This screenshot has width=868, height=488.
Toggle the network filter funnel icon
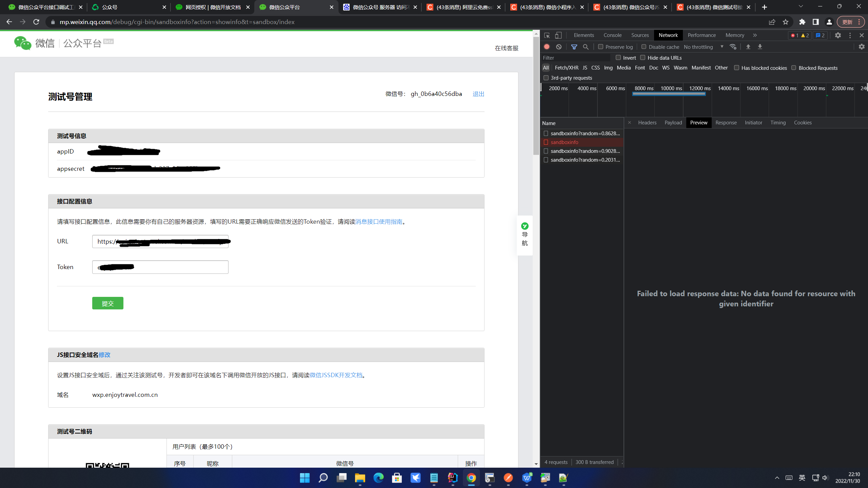click(x=574, y=47)
